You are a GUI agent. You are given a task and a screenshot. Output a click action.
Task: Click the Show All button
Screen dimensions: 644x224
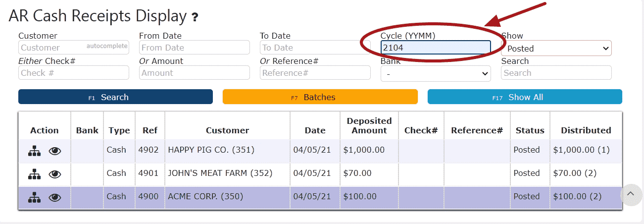tap(525, 97)
